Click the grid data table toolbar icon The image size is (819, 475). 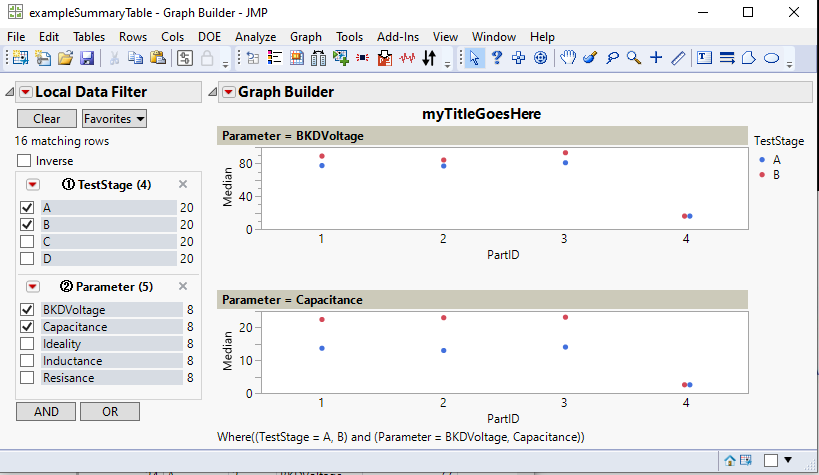tap(297, 57)
